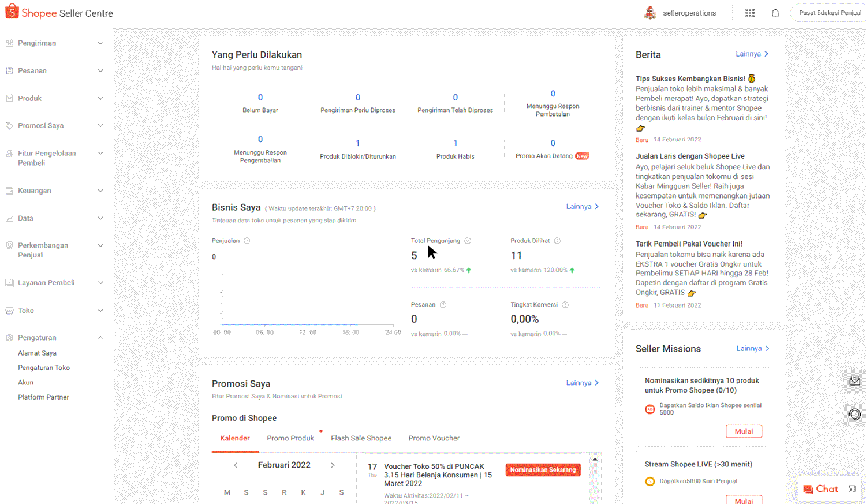866x504 pixels.
Task: Switch to the Flash Sale Shopee tab
Action: pyautogui.click(x=361, y=438)
